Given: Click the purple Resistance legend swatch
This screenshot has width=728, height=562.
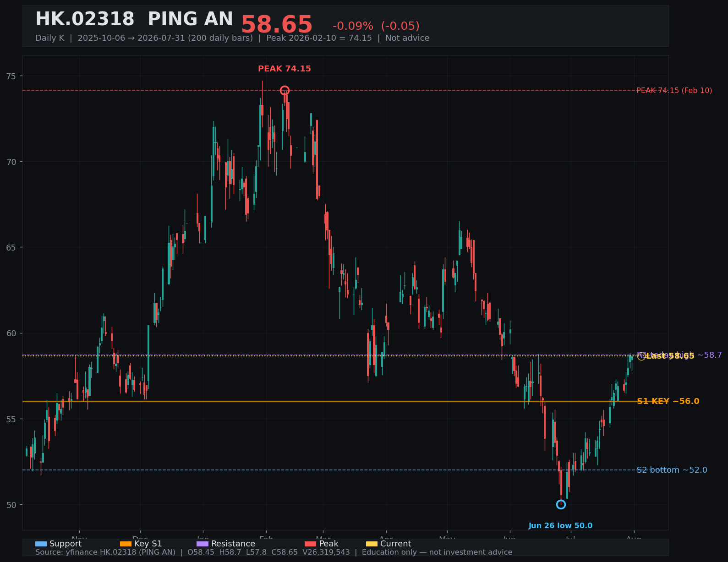Looking at the screenshot, I should click(203, 544).
